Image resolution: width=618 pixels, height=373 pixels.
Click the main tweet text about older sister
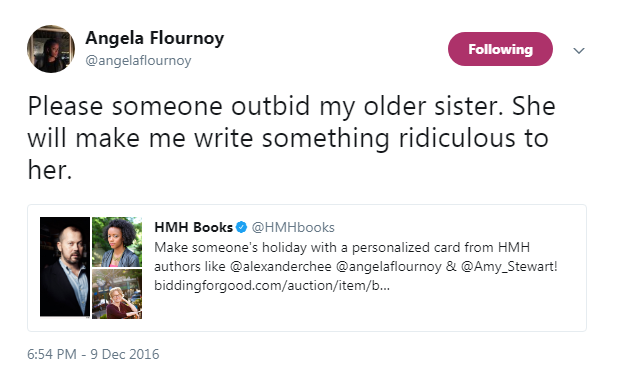292,138
